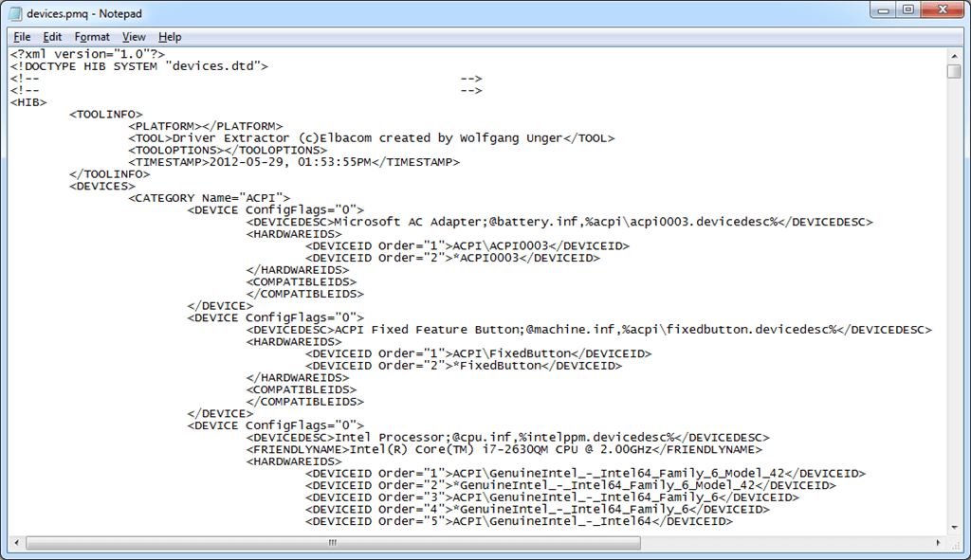Click the Driver Extractor TOOL line
Screen dimensions: 971x560
click(372, 138)
